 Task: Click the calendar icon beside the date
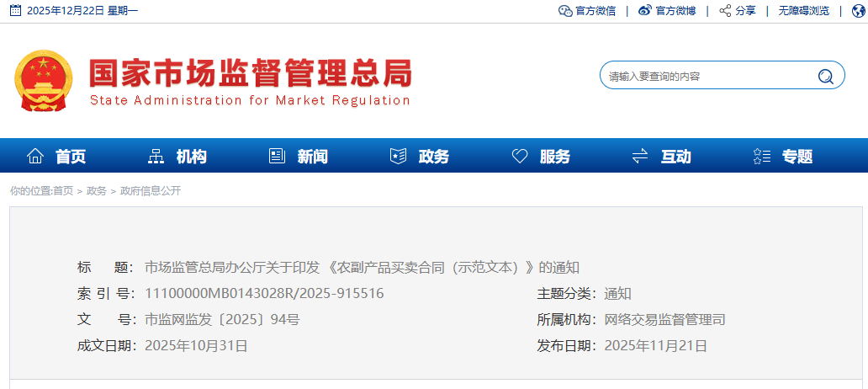pyautogui.click(x=15, y=11)
